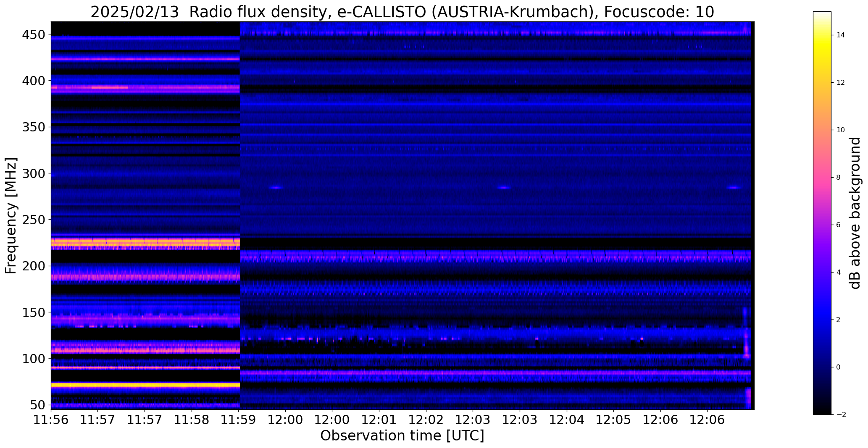Click the 8 tick on the colorbar
Screen dimensions: 868x448
pos(839,178)
